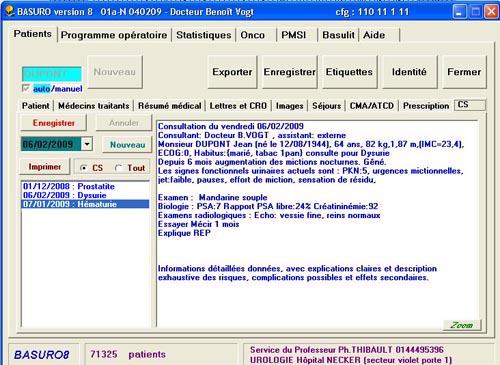500x365 pixels.
Task: Click the 06/02/2009 date field
Action: click(x=51, y=144)
